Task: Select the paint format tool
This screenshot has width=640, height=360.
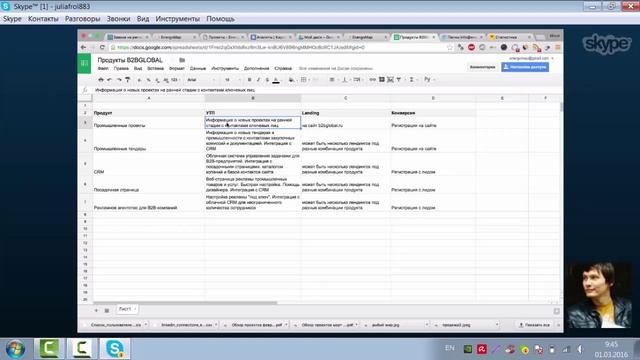Action: tap(128, 80)
